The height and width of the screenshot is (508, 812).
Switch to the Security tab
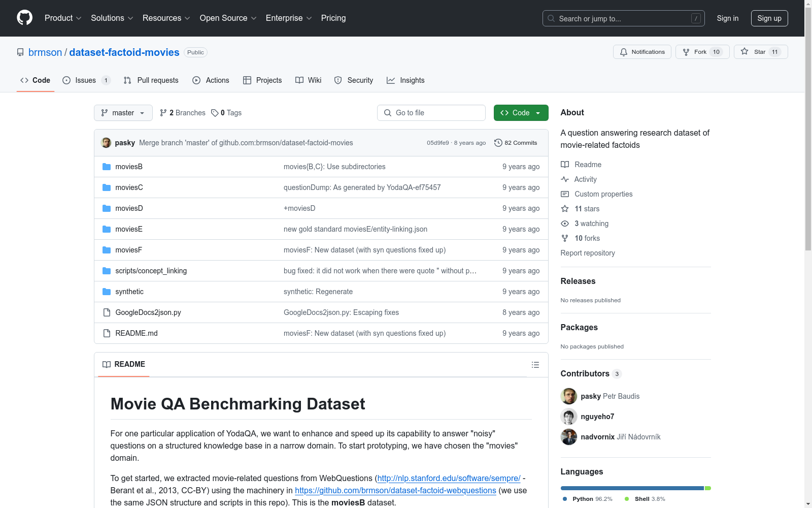[x=354, y=80]
